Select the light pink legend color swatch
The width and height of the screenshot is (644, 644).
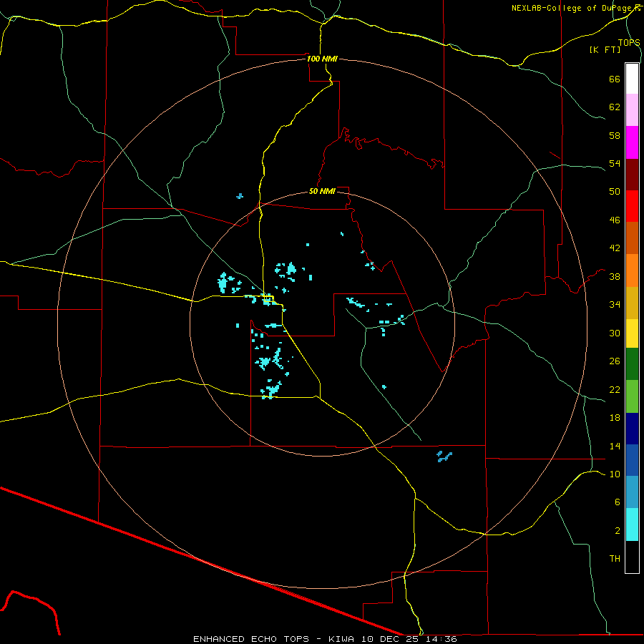click(632, 110)
